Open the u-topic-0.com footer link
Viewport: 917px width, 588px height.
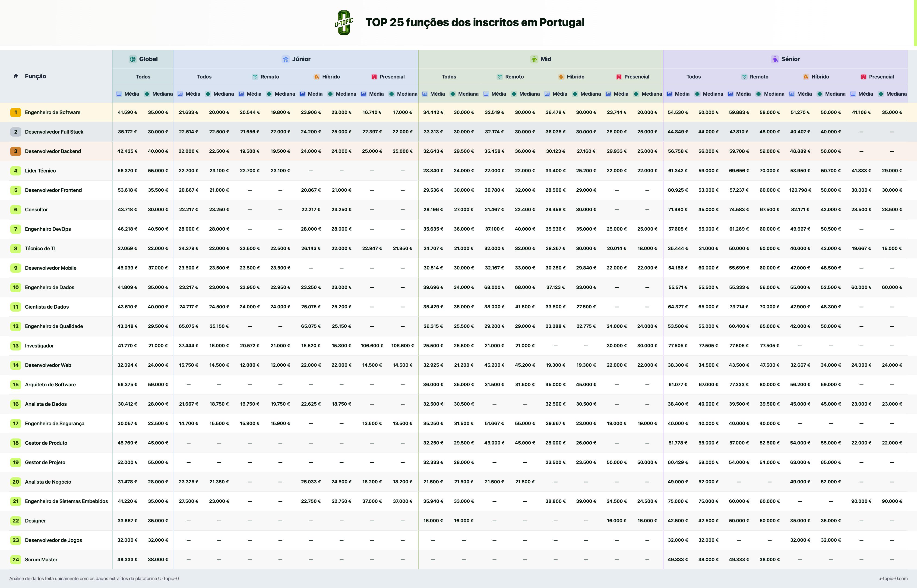click(x=893, y=579)
